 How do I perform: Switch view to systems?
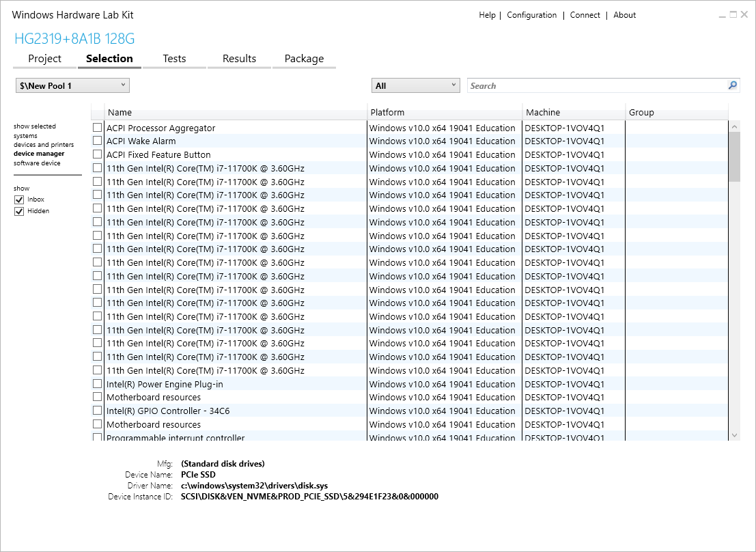(x=25, y=135)
